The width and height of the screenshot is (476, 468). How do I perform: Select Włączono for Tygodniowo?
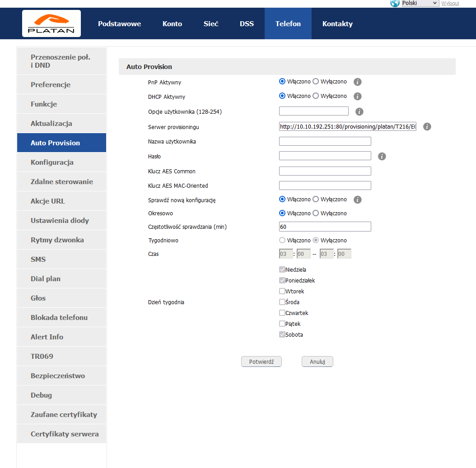pos(282,240)
